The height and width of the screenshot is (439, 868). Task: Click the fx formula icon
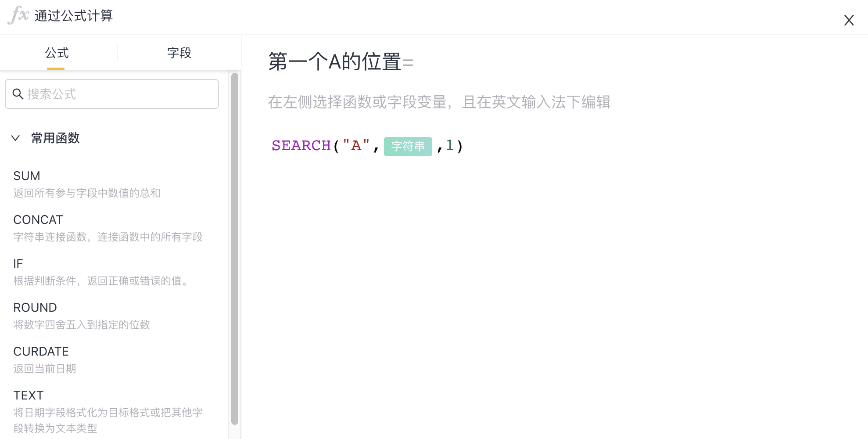coord(18,15)
